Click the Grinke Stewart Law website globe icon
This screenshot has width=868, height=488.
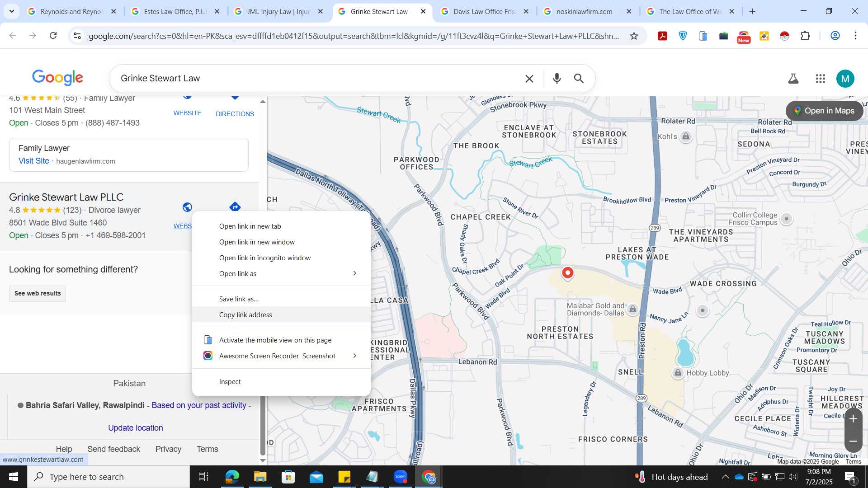(x=187, y=207)
